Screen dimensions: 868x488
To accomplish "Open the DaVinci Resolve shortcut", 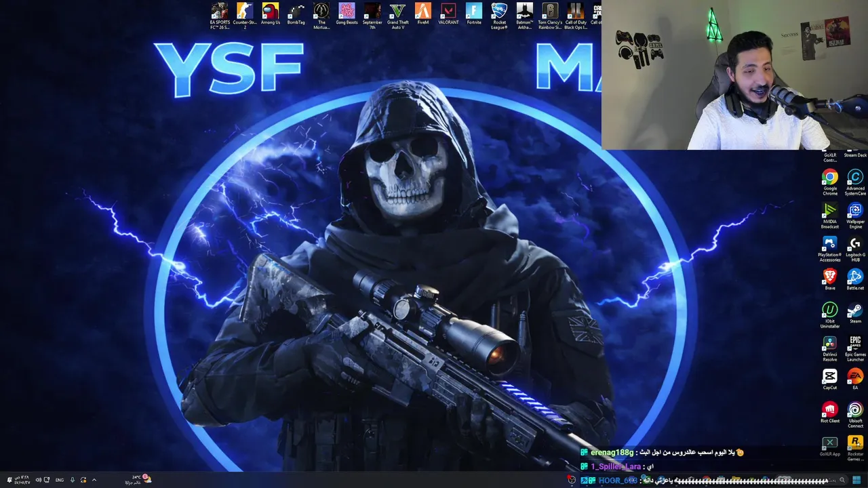I will tap(830, 349).
